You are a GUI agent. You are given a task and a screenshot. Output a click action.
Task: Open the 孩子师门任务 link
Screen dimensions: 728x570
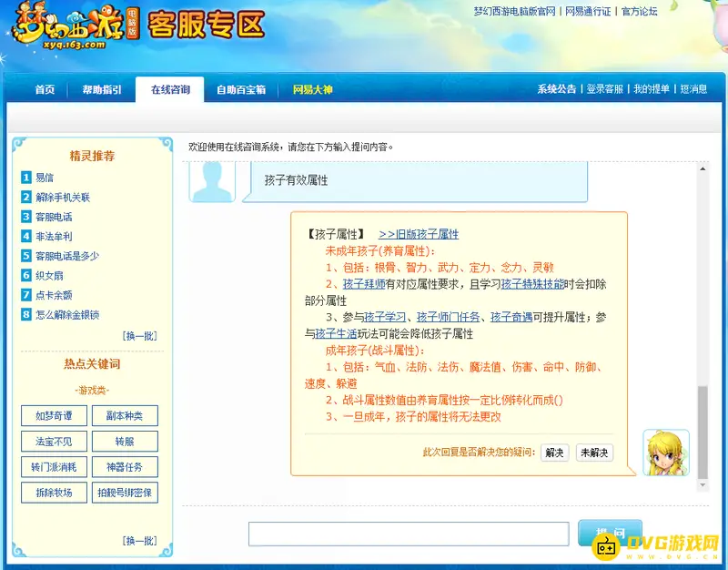[x=448, y=317]
